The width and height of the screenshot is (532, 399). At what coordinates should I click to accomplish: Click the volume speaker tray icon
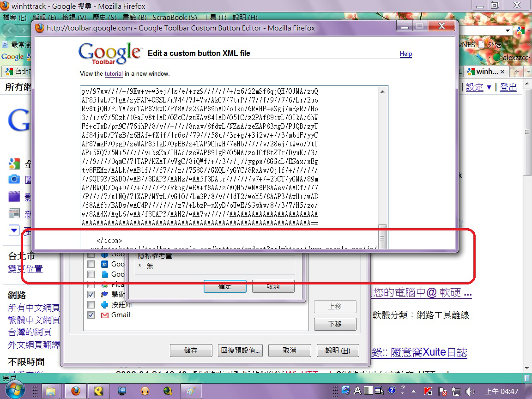tap(470, 392)
